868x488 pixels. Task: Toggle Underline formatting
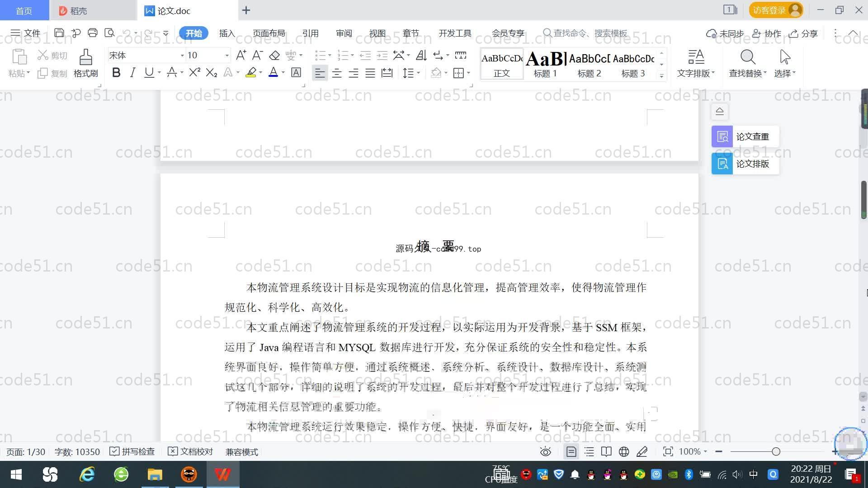coord(149,72)
